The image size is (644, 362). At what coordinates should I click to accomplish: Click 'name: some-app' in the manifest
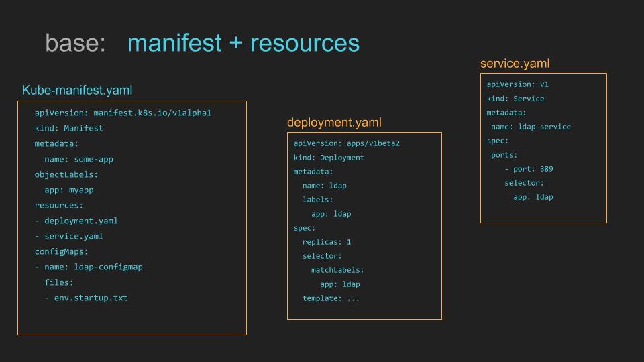point(78,160)
